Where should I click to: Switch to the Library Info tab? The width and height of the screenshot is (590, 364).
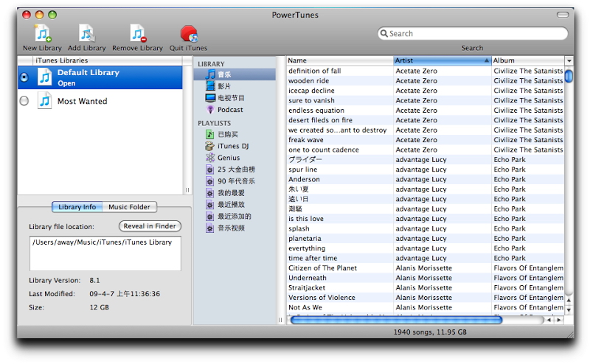[77, 207]
